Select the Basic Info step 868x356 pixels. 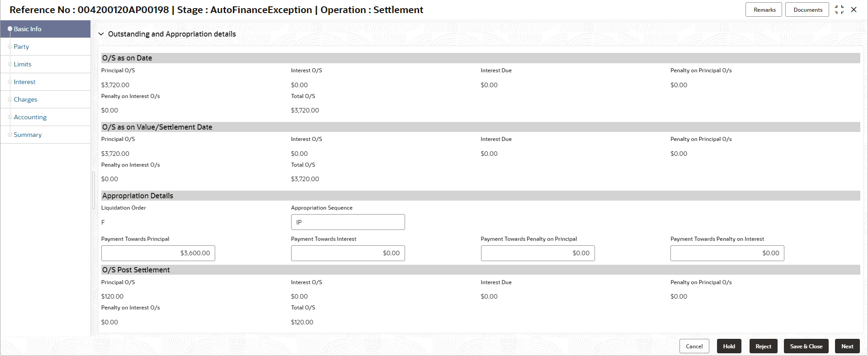click(x=28, y=29)
